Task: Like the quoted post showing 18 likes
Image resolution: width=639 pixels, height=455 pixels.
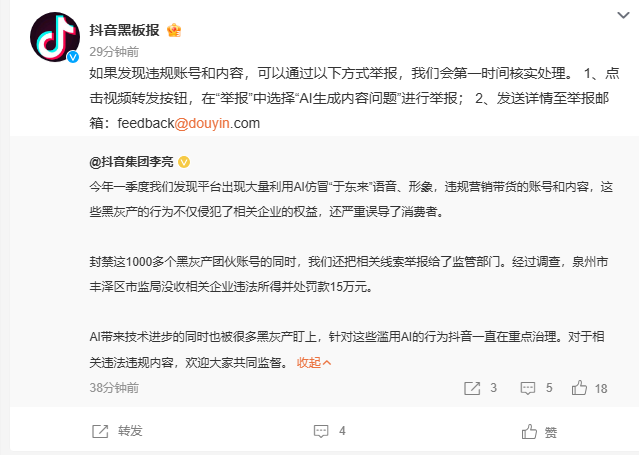Action: [591, 387]
